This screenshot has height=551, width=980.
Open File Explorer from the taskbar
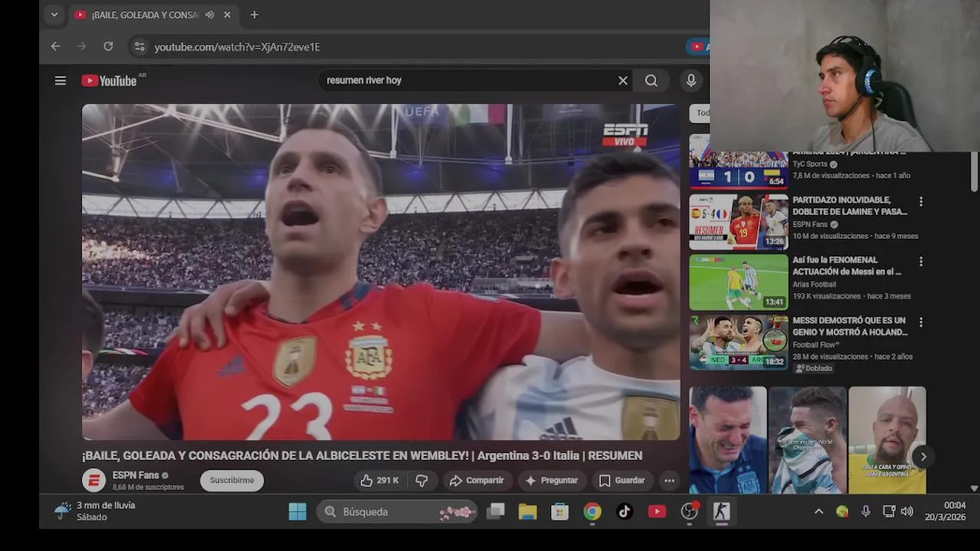click(x=528, y=511)
